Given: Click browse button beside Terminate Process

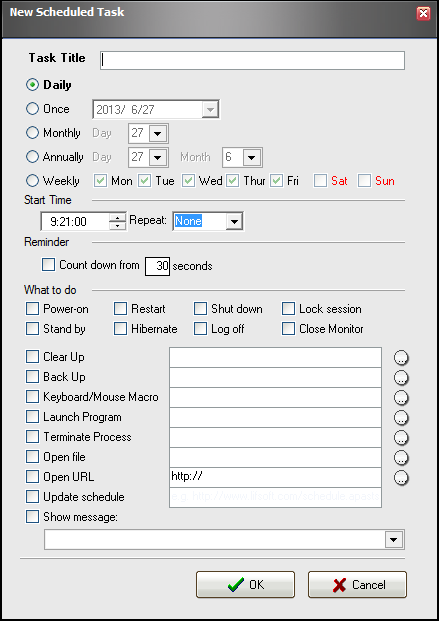Looking at the screenshot, I should pyautogui.click(x=401, y=437).
